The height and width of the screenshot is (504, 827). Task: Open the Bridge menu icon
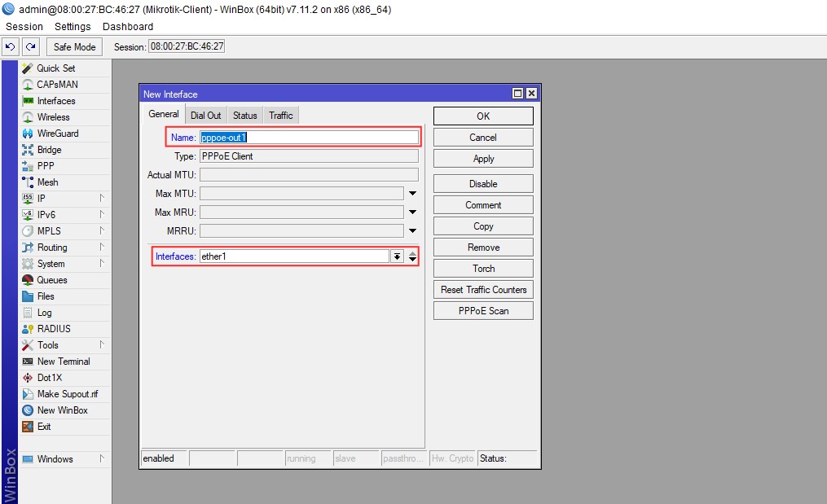click(x=28, y=150)
